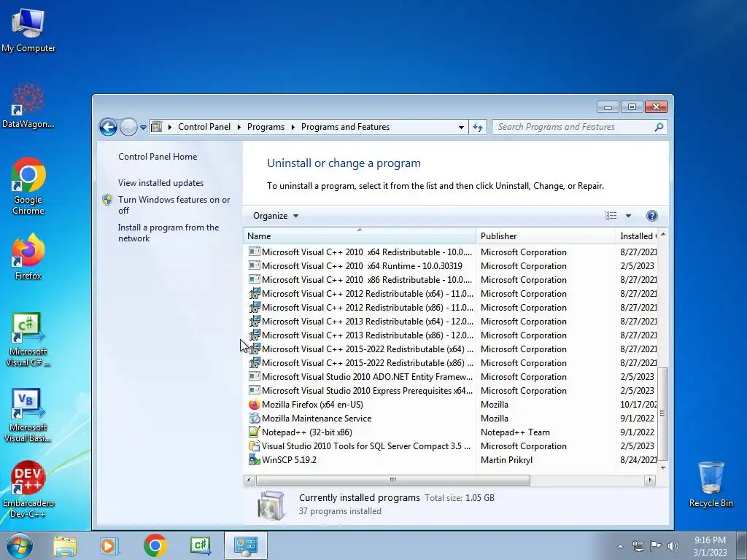Open the My Computer desktop icon

click(28, 30)
